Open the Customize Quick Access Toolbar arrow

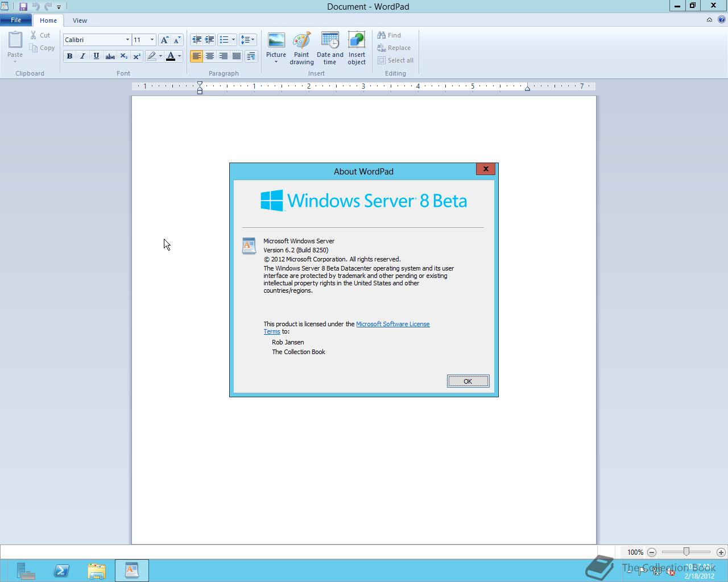coord(59,7)
